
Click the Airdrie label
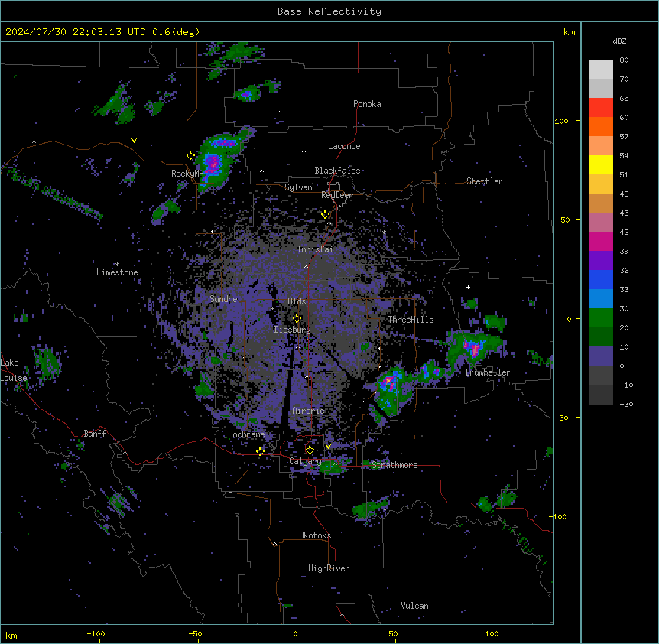tap(309, 411)
